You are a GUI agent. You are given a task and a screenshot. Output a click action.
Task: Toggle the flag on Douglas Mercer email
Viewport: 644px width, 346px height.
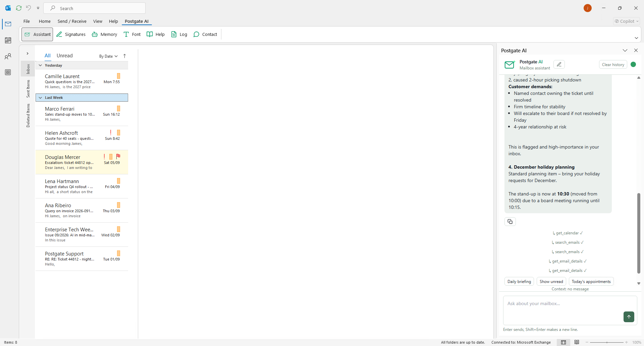pyautogui.click(x=118, y=156)
